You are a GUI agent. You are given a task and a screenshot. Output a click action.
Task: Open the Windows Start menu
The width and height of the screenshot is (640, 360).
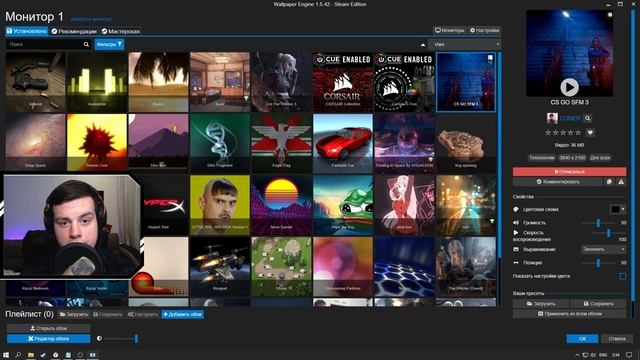[6, 355]
